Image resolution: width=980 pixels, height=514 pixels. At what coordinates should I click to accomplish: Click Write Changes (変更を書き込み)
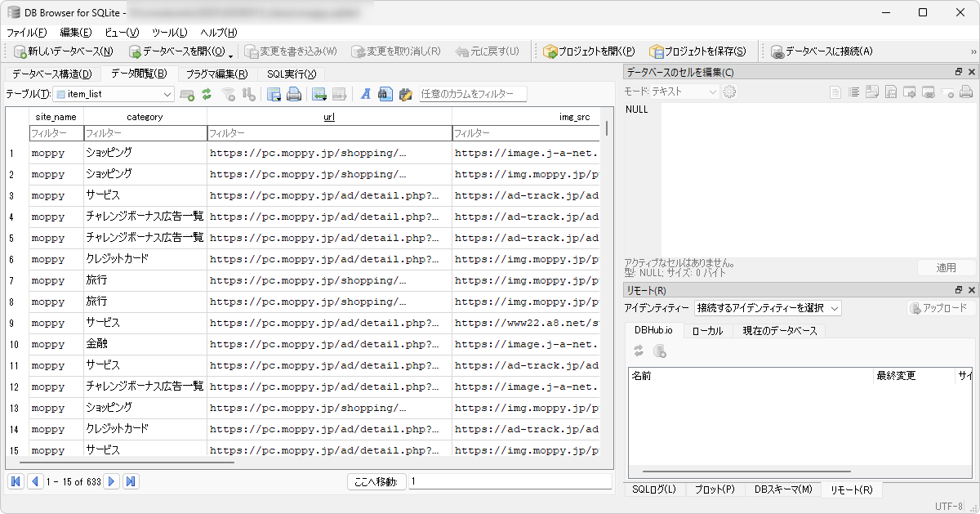click(x=291, y=51)
